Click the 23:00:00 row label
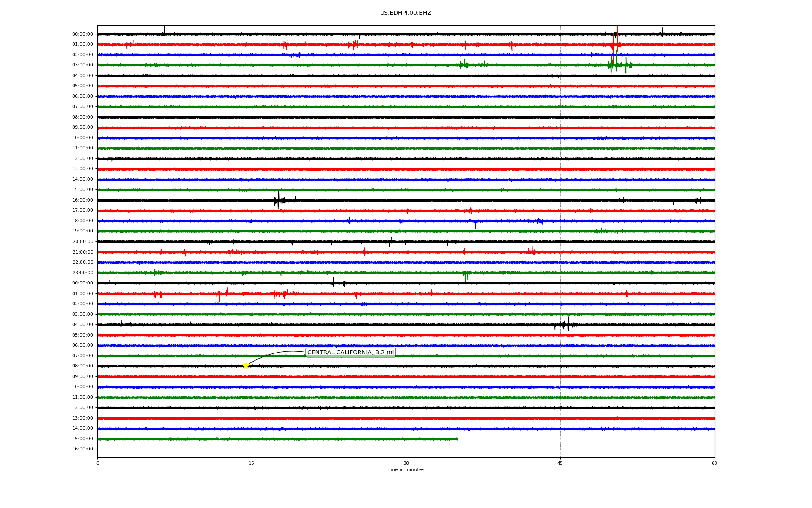812x508 pixels. [x=82, y=273]
